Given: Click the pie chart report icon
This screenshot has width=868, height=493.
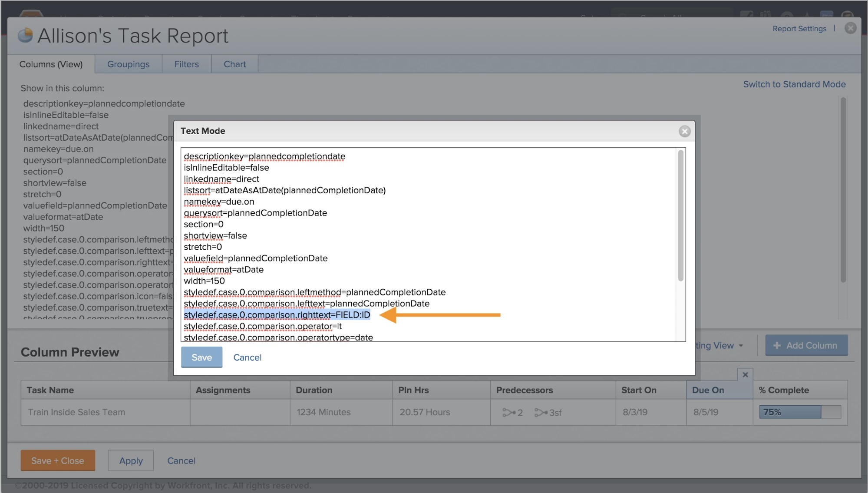Looking at the screenshot, I should [x=26, y=36].
